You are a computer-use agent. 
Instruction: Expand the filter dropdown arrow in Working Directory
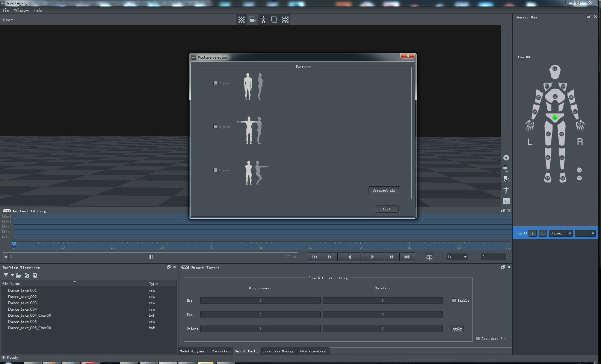(12, 275)
